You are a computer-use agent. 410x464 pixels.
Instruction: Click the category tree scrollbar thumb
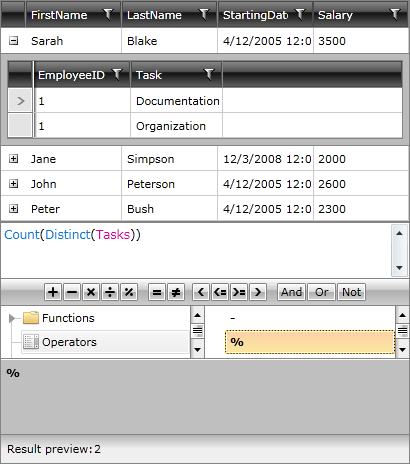tap(197, 330)
